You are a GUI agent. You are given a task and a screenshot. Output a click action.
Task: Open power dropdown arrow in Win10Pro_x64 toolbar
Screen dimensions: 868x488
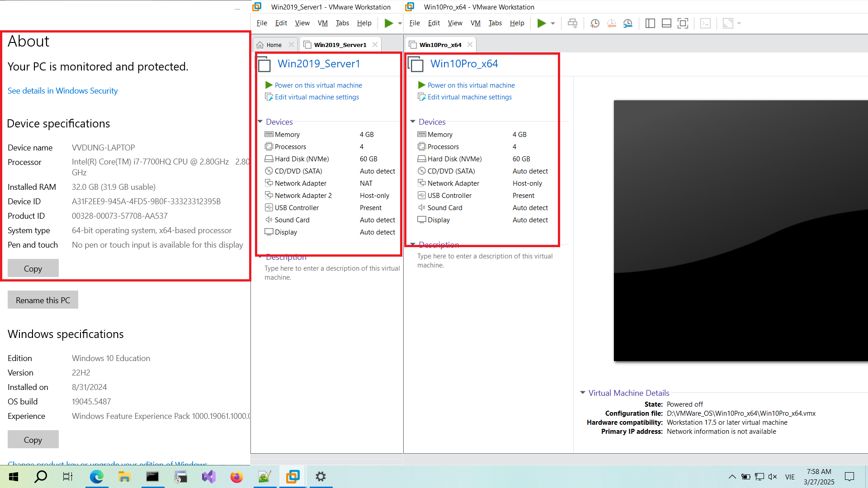click(553, 23)
